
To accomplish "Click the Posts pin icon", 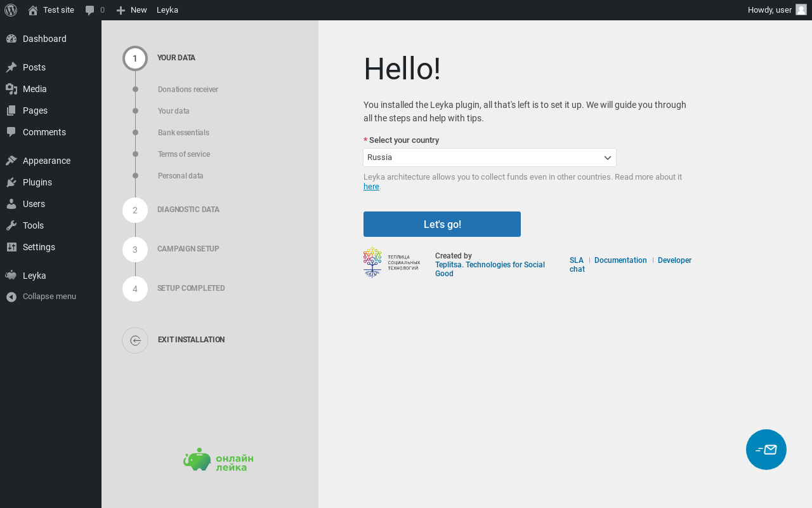I will 11,67.
